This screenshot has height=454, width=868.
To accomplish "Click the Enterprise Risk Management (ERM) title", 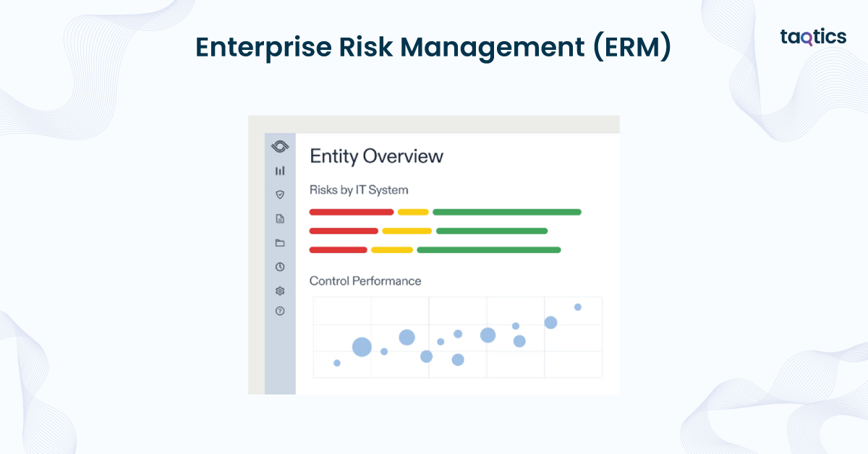I will (433, 48).
